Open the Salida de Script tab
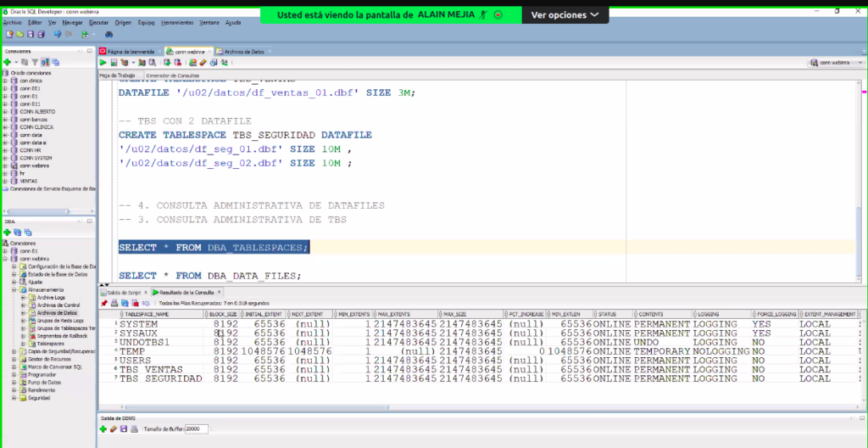The height and width of the screenshot is (448, 868). click(x=122, y=292)
